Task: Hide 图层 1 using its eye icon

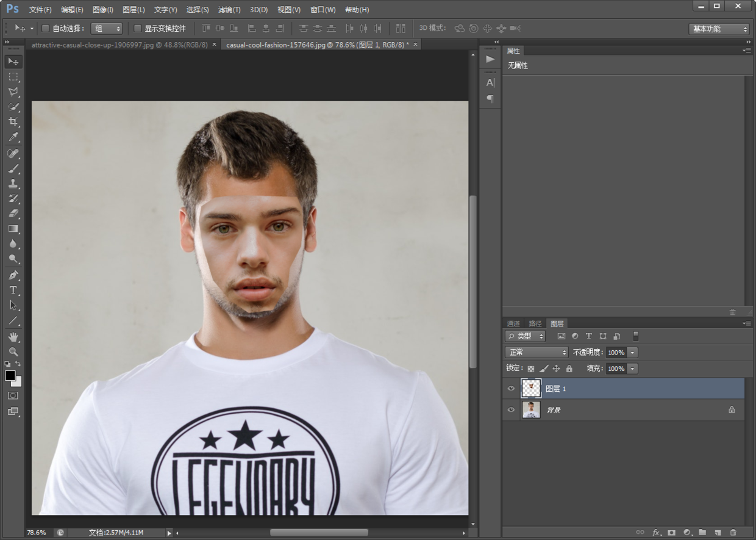Action: (511, 389)
